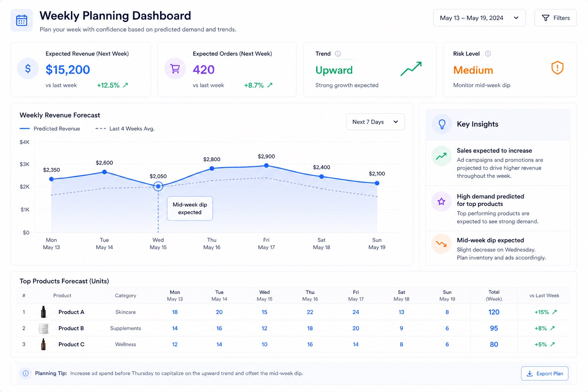Sort table by Total (Week) column
This screenshot has width=588, height=392.
click(x=494, y=296)
